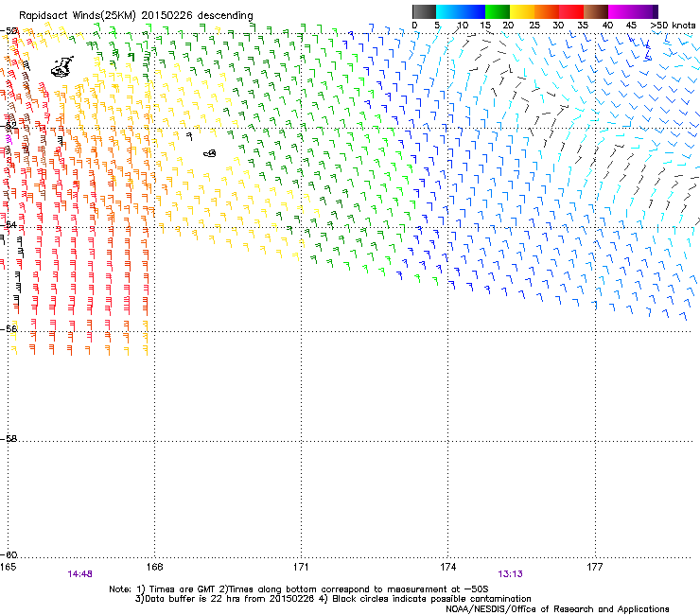The image size is (700, 615).
Task: Click the "174" longitude label
Action: tap(447, 567)
